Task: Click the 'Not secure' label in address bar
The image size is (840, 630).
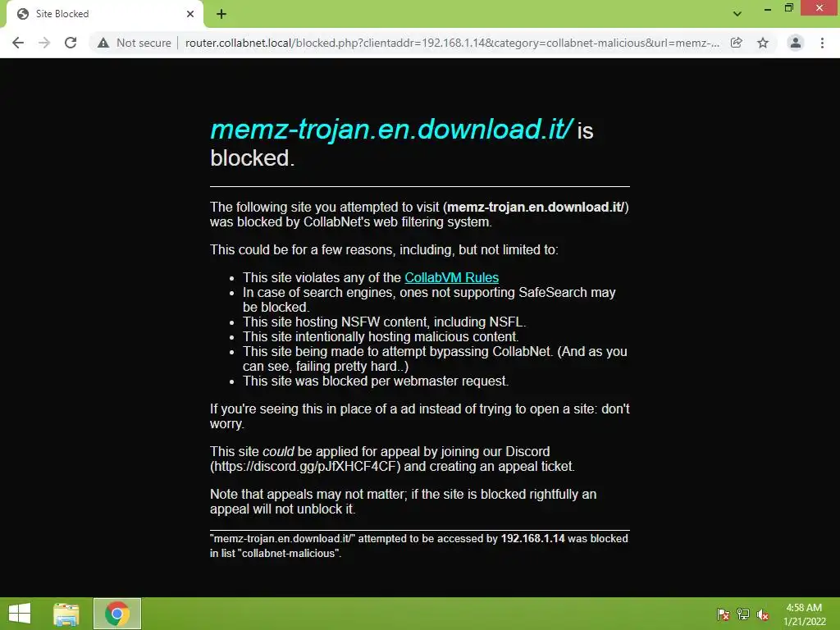Action: tap(144, 43)
